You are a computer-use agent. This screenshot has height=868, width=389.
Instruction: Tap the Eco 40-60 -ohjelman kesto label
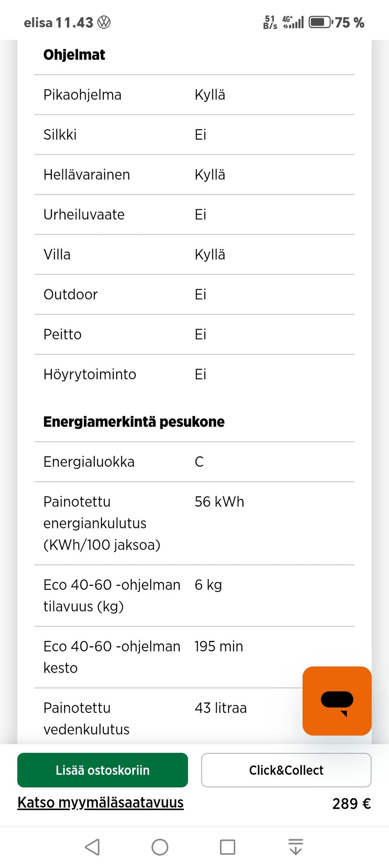(x=111, y=657)
